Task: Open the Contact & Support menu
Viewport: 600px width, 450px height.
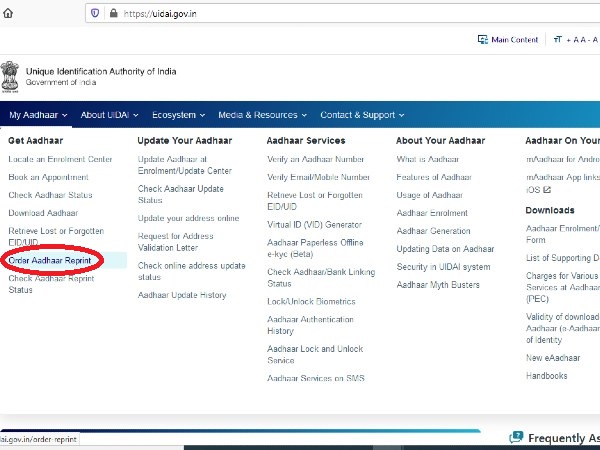Action: coord(362,115)
